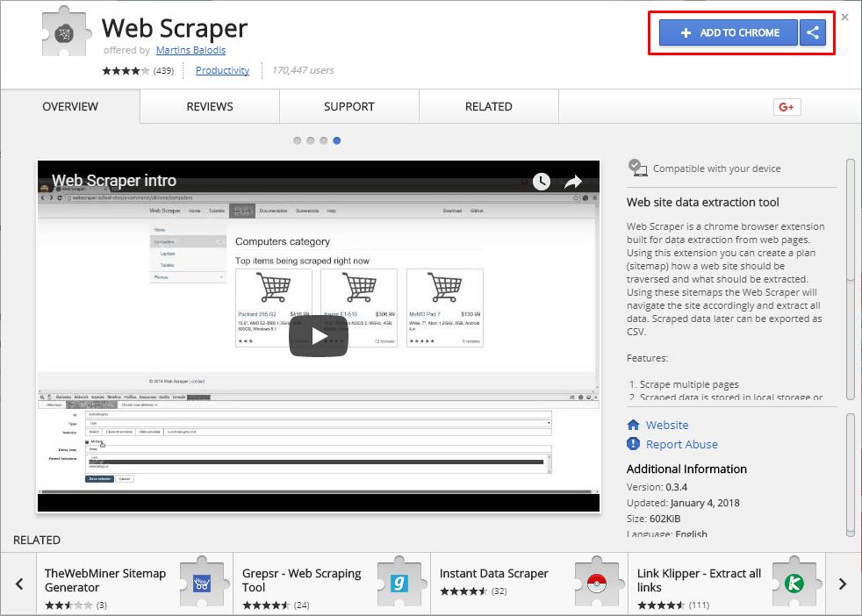862x616 pixels.
Task: Open the Instant Data Scraper card
Action: 529,584
